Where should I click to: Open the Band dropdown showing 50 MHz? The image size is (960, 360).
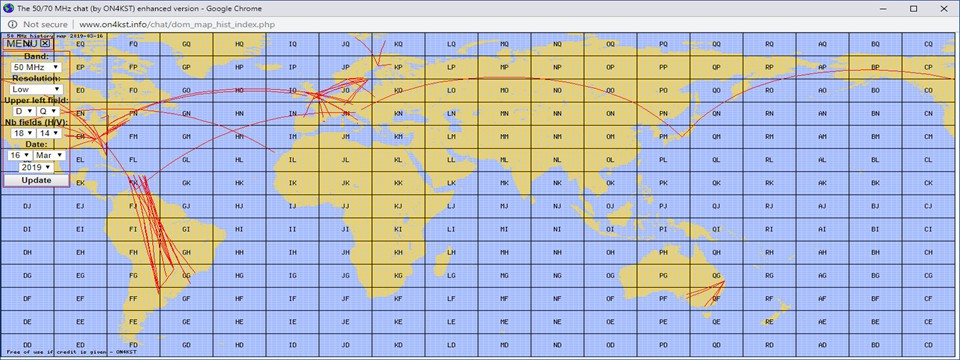[37, 67]
